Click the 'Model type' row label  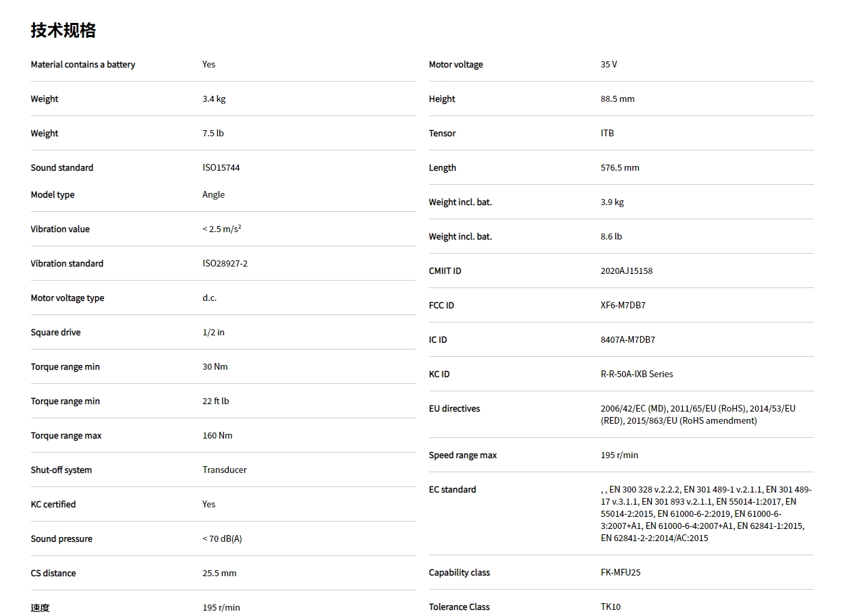[x=53, y=195]
